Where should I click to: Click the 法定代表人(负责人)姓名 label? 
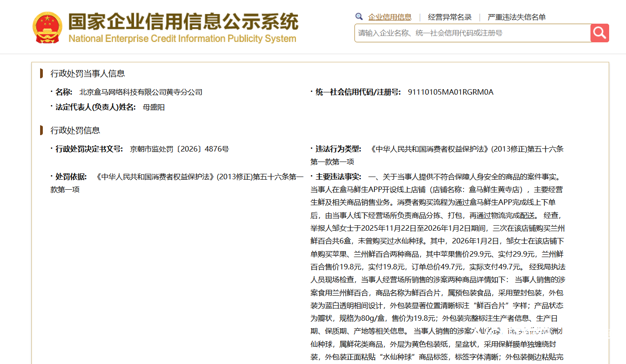point(96,107)
